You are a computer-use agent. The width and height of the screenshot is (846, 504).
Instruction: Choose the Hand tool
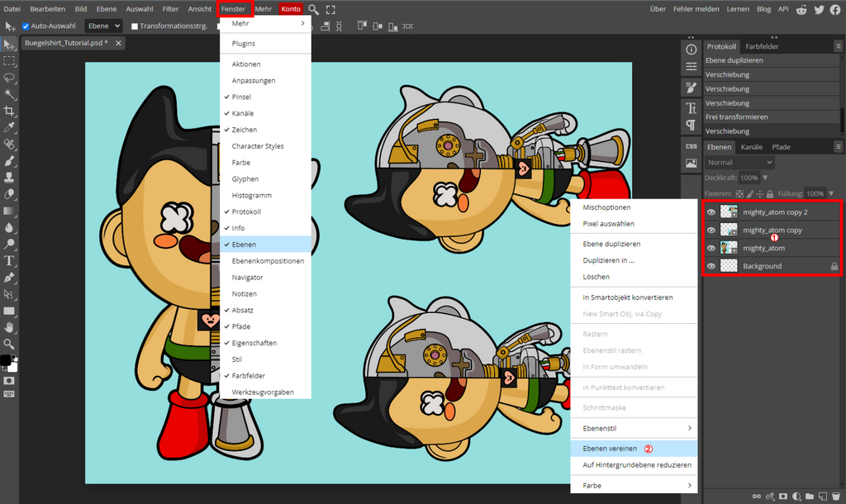pyautogui.click(x=10, y=327)
